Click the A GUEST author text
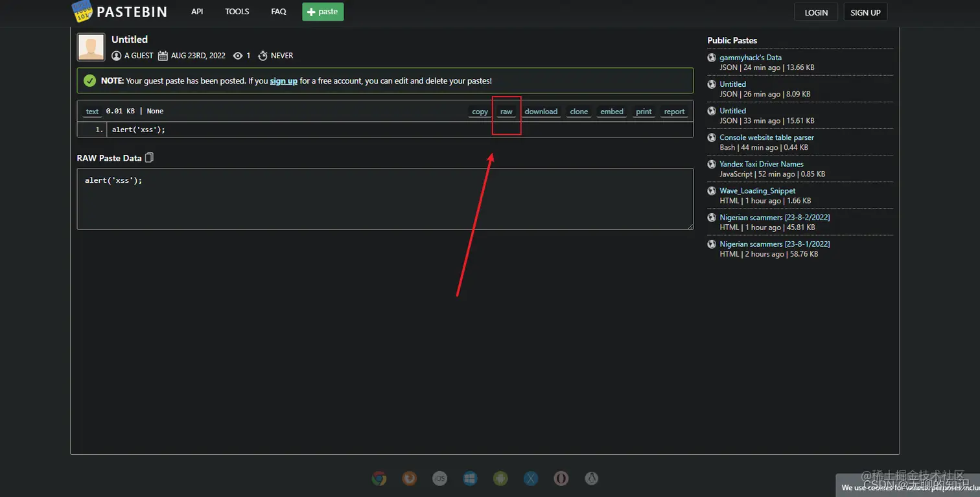This screenshot has width=980, height=497. pos(139,56)
